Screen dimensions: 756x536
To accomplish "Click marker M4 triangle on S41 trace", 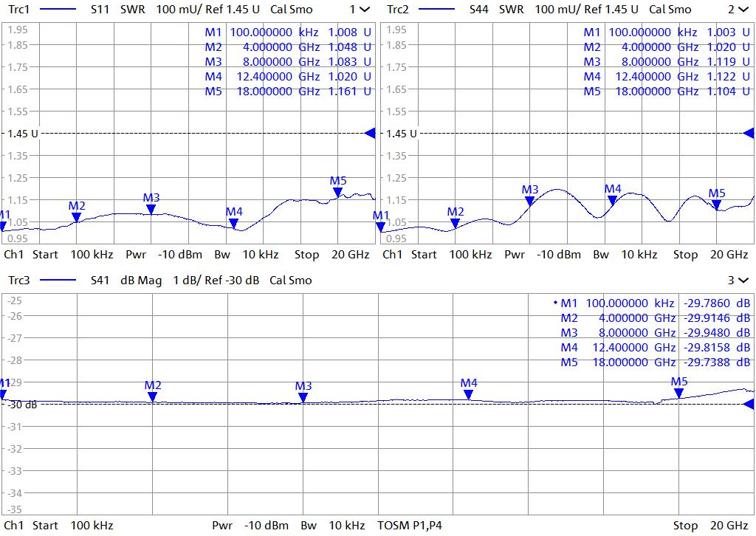I will tap(468, 394).
